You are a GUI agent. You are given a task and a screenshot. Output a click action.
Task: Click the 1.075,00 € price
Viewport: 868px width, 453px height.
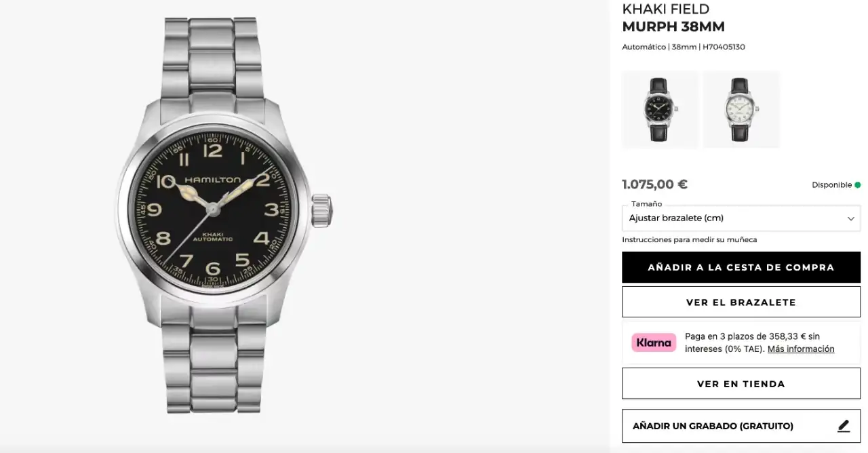654,184
